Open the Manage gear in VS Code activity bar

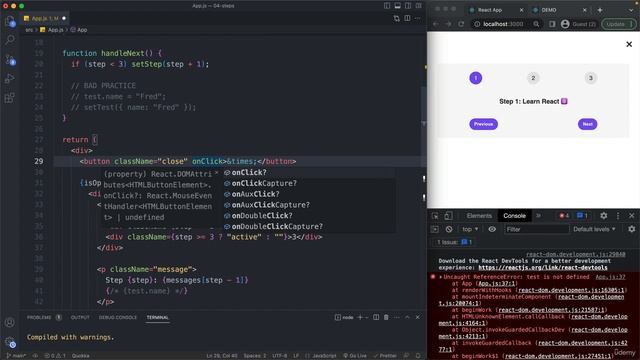click(10, 342)
